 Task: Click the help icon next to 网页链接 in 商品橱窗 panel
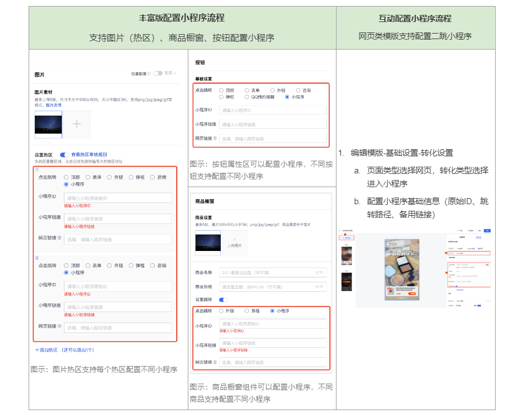tap(215, 362)
